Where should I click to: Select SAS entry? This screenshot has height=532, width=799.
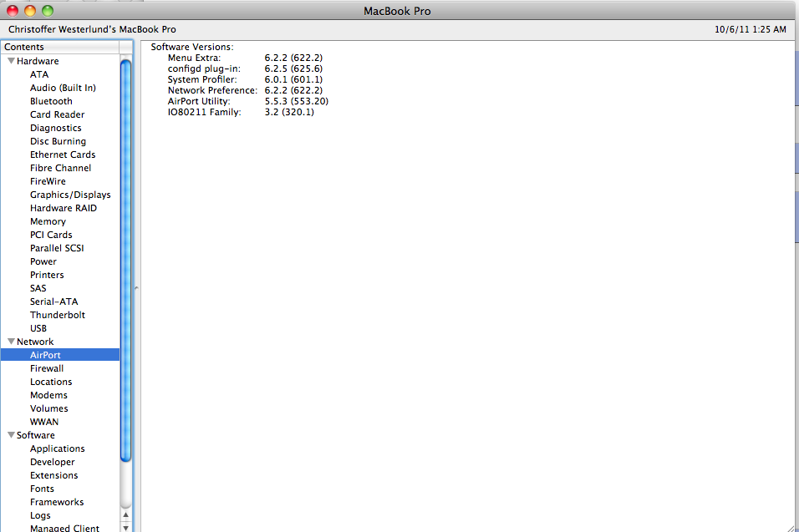38,288
